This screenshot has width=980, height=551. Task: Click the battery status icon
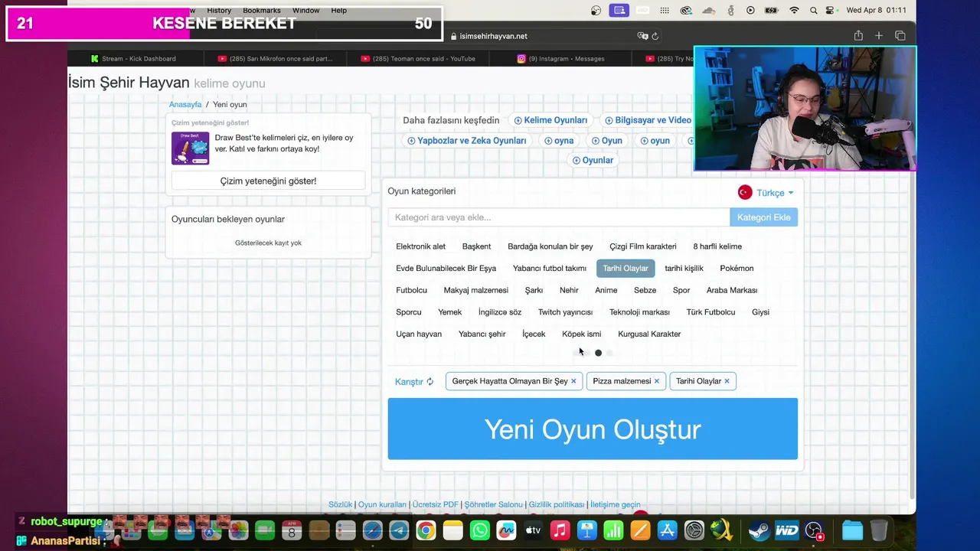(x=772, y=10)
